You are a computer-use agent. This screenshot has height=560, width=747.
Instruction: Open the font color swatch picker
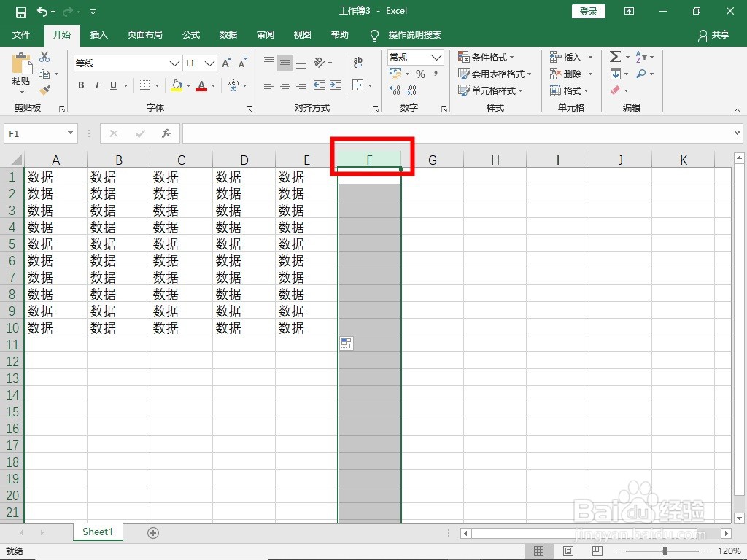point(212,85)
